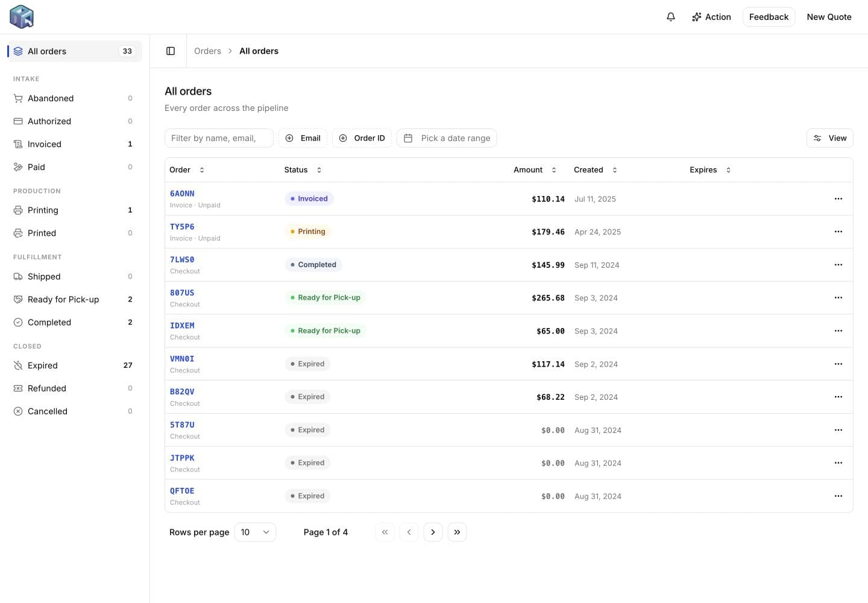Go to Orders breadcrumb
868x603 pixels.
[x=207, y=51]
